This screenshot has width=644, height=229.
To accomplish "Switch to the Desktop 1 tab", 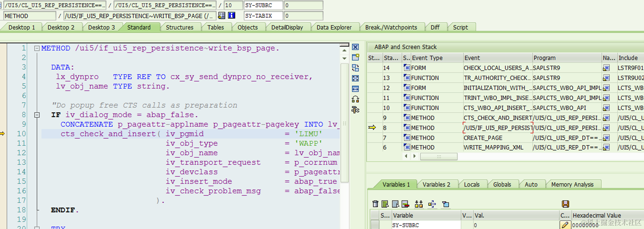I will coord(21,27).
